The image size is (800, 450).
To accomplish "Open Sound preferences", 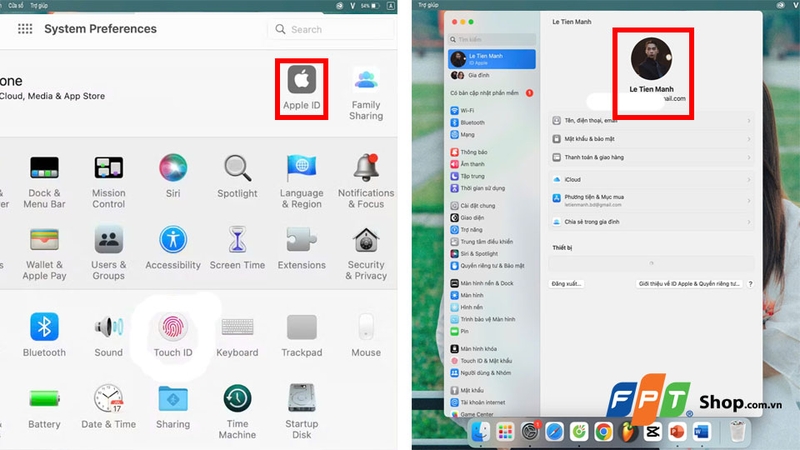I will coord(109,335).
